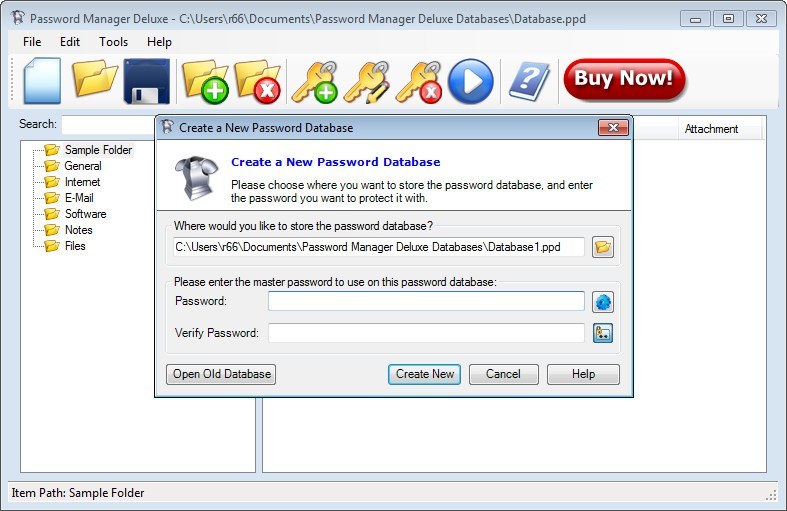Click the icon beside Verify Password field
Viewport: 787px width, 511px height.
click(x=603, y=333)
